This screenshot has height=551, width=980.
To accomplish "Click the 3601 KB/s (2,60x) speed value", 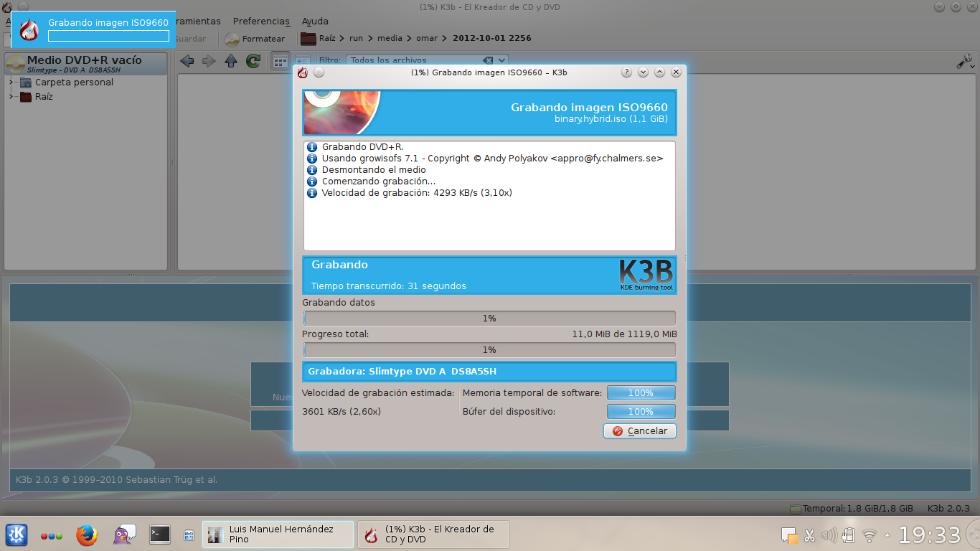I will (341, 412).
